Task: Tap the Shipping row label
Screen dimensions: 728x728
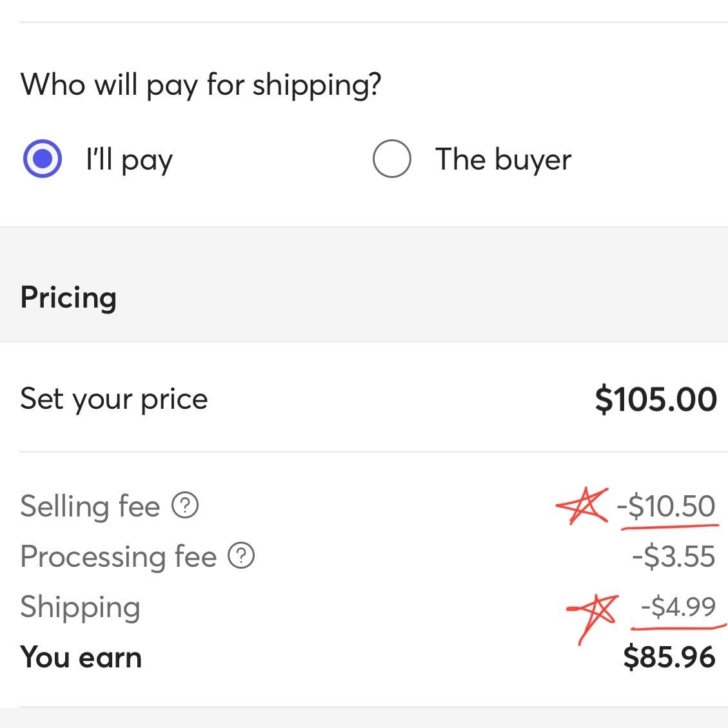Action: [80, 607]
